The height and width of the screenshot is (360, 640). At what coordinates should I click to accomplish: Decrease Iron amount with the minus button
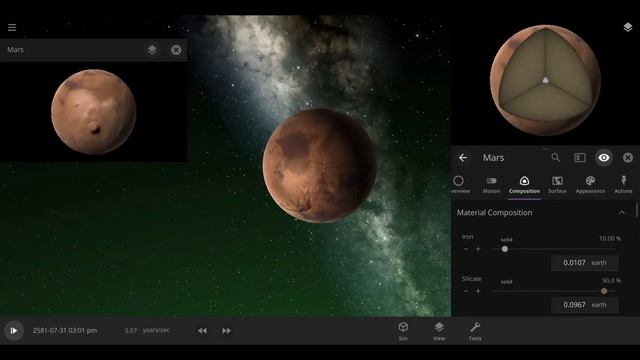(466, 249)
